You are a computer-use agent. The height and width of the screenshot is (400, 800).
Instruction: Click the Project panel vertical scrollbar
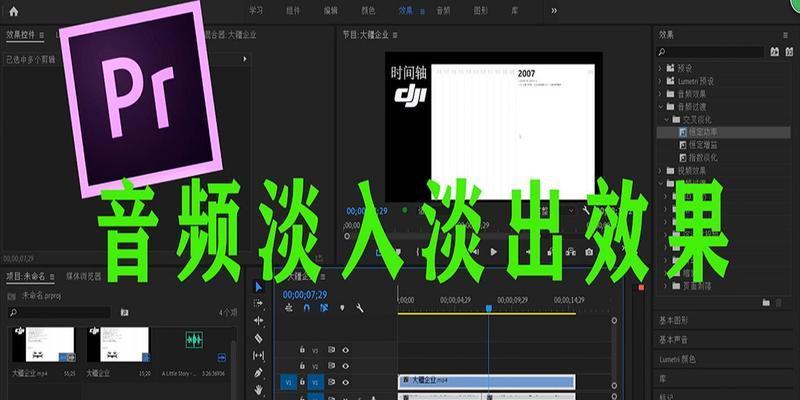tap(233, 370)
